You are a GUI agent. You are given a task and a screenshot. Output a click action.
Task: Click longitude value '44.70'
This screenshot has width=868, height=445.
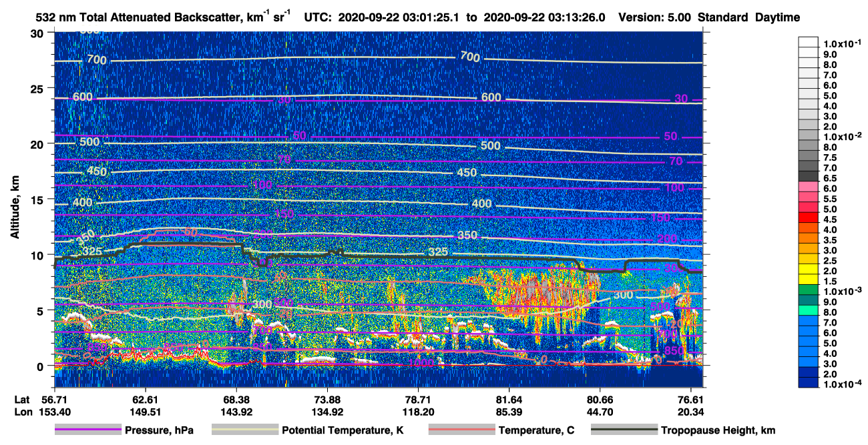pyautogui.click(x=600, y=412)
